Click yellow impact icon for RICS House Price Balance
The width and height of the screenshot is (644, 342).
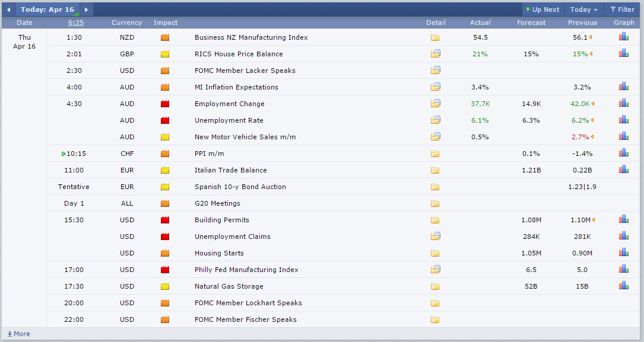(x=165, y=54)
